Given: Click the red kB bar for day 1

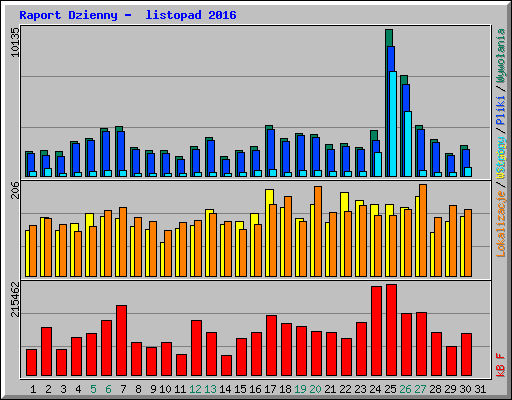Looking at the screenshot, I should (31, 363).
